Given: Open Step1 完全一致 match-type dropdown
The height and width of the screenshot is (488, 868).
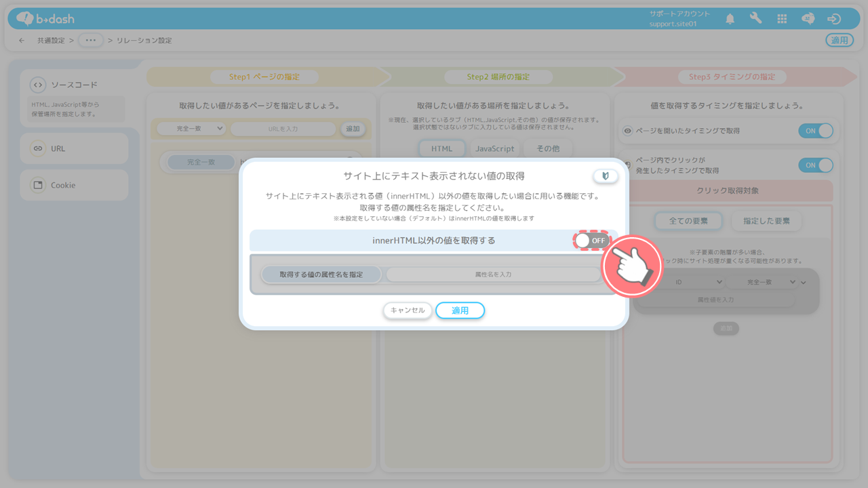Looking at the screenshot, I should pyautogui.click(x=191, y=128).
